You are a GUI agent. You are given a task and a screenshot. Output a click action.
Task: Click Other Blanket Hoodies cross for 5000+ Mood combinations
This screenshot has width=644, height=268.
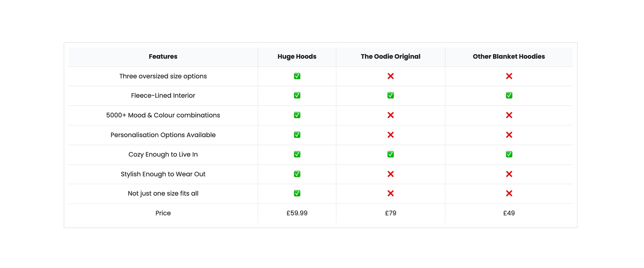pyautogui.click(x=509, y=115)
